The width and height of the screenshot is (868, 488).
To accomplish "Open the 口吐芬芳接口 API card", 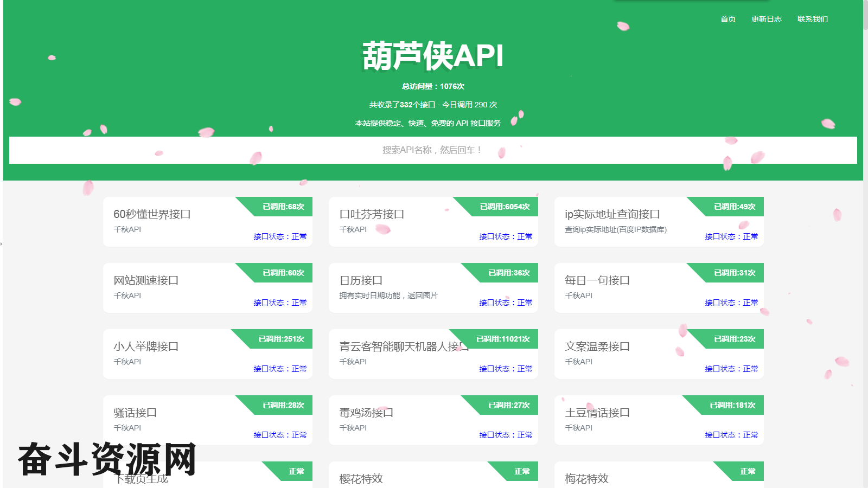I will coord(372,215).
